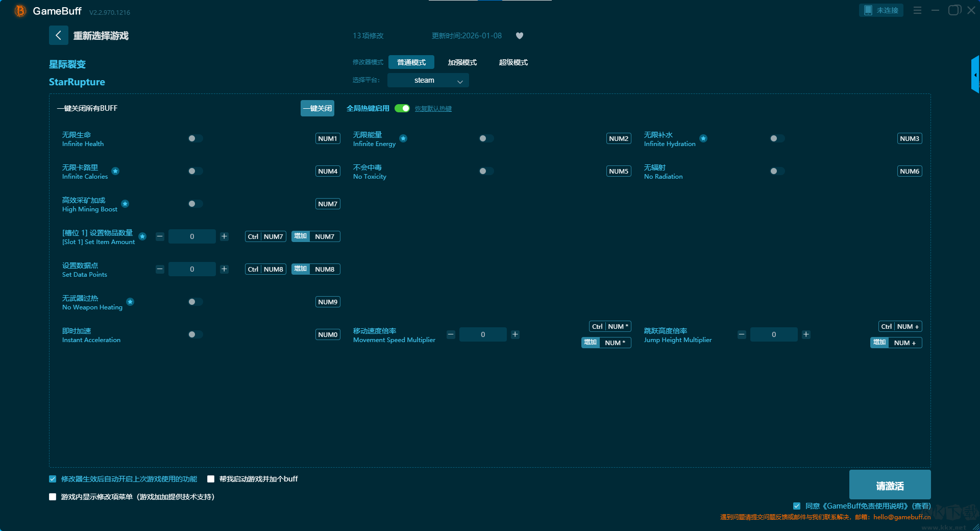
Task: Open the steam platform dropdown
Action: (428, 80)
